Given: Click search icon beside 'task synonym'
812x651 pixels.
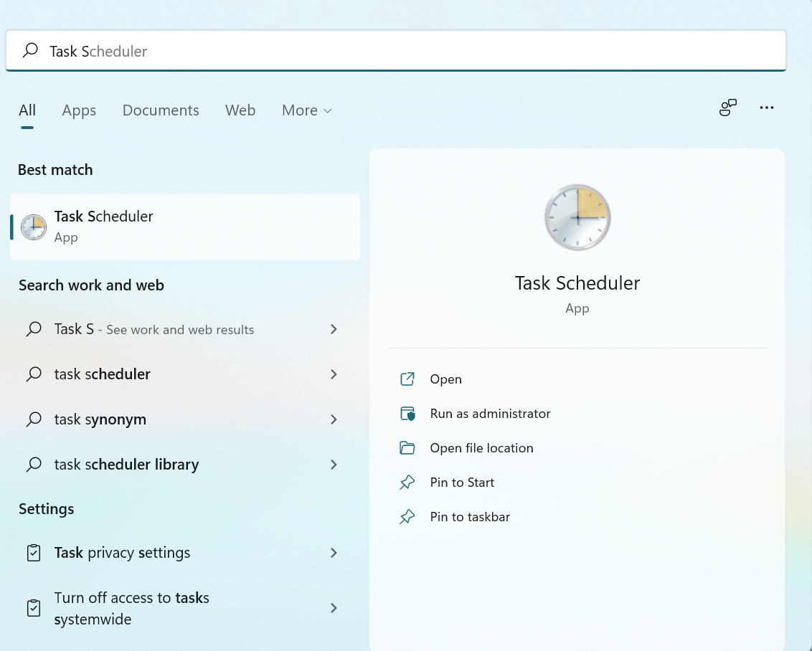Looking at the screenshot, I should pyautogui.click(x=34, y=419).
